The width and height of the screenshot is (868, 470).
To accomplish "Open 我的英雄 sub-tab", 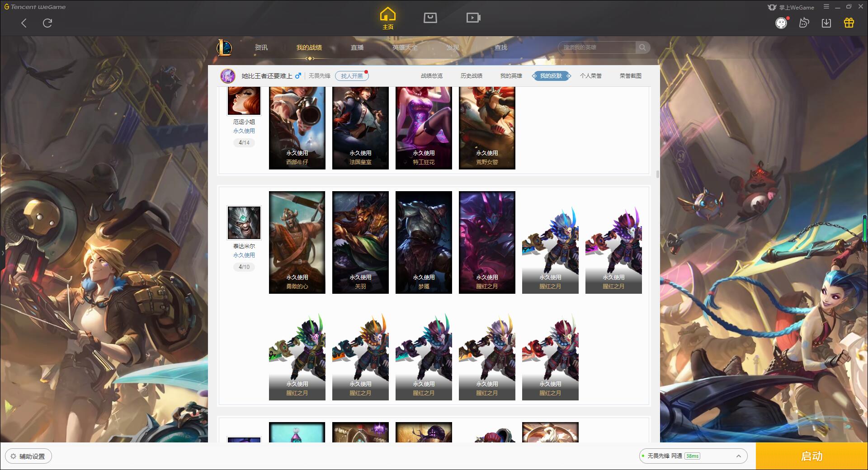I will point(511,76).
